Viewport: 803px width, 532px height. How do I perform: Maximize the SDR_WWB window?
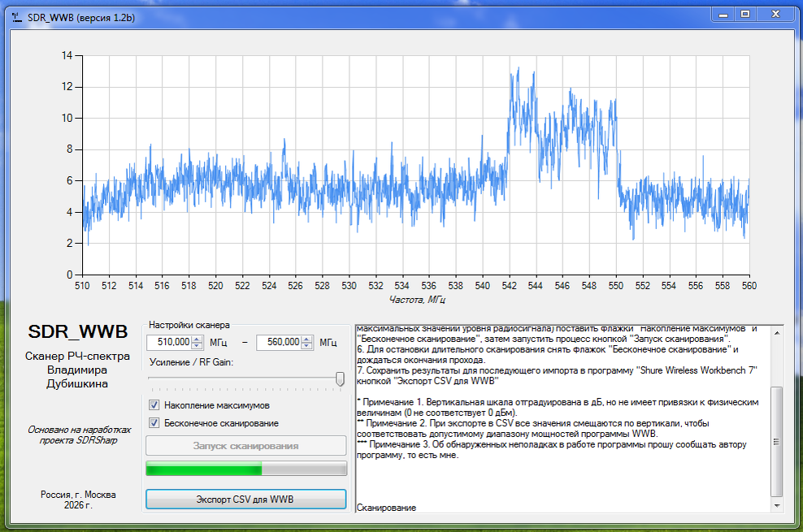745,15
